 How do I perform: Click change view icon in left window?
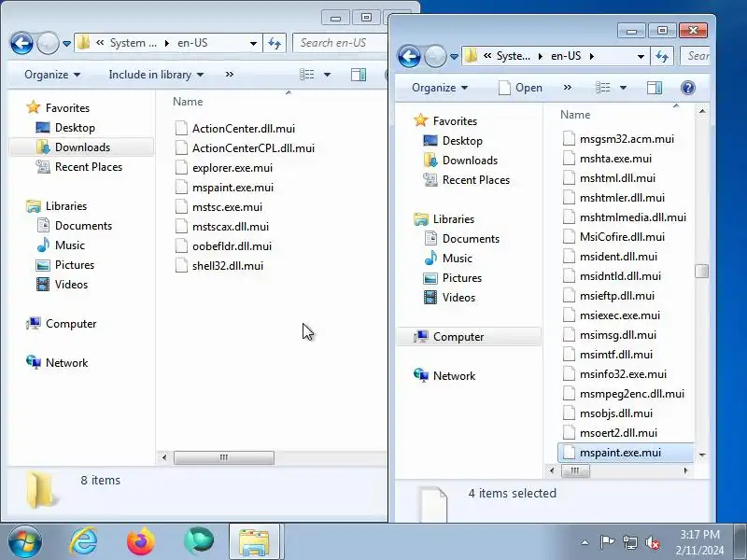pos(307,75)
